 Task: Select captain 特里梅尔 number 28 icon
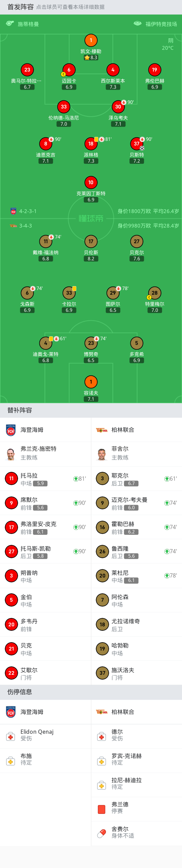154,293
